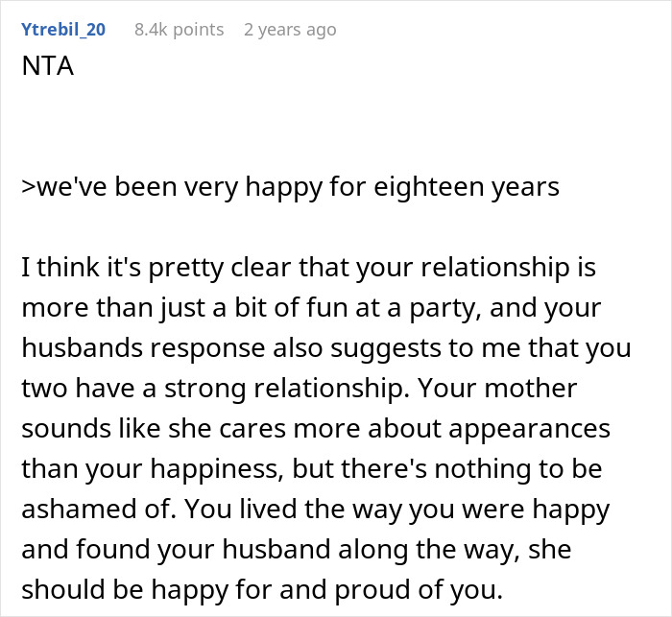This screenshot has height=617, width=672.
Task: Click the '>' quote marker character
Action: pos(26,186)
